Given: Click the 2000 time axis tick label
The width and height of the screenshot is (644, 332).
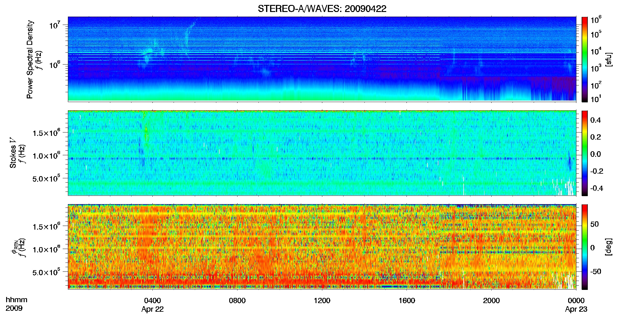Looking at the screenshot, I should [491, 301].
